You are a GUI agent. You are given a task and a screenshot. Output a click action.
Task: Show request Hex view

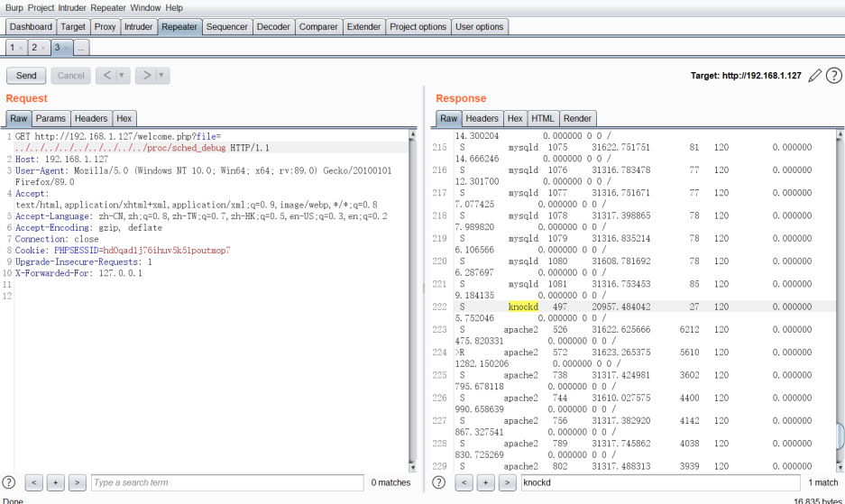(124, 118)
